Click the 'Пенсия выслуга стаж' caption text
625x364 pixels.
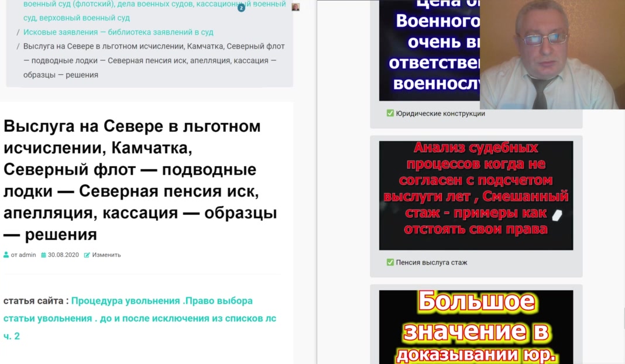pyautogui.click(x=431, y=262)
